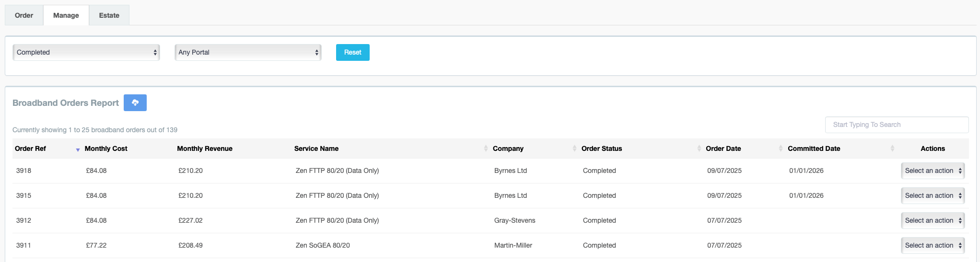Open action dropdown for order 3918
Image resolution: width=980 pixels, height=262 pixels.
coord(933,171)
